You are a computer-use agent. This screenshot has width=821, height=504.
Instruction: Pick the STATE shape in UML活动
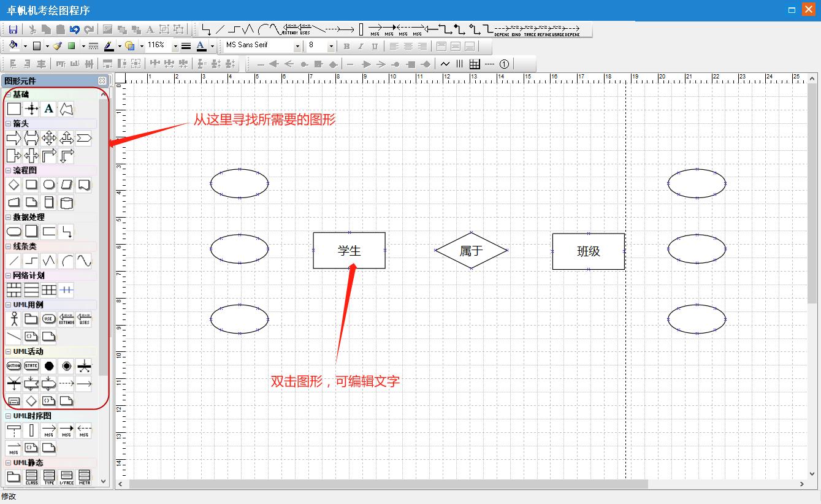tap(31, 366)
